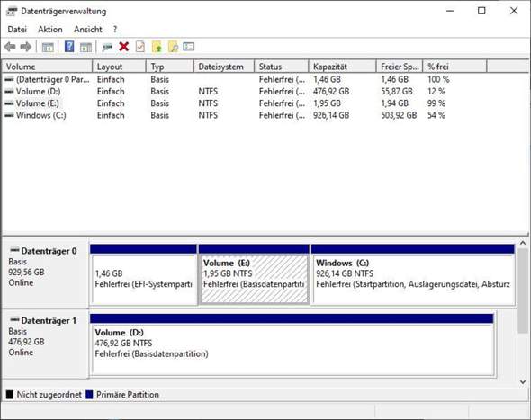The image size is (531, 420).
Task: Click the Datenträgerverwaltung title bar icon
Action: tap(12, 12)
